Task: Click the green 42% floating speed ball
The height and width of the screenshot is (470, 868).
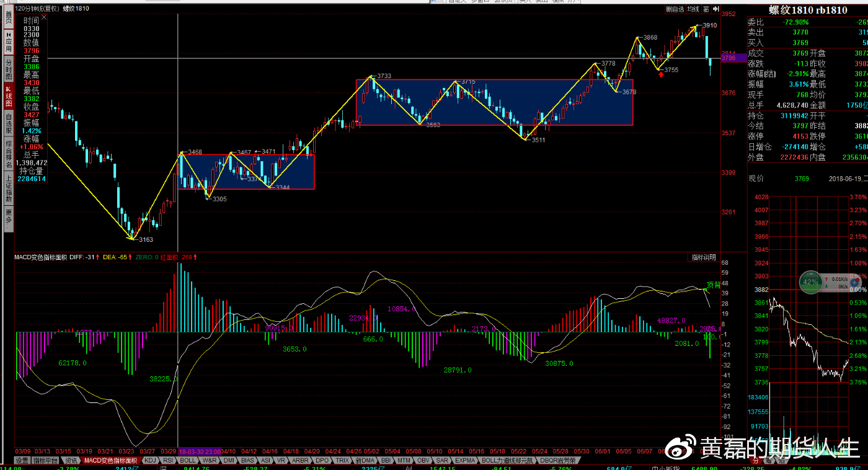Action: tap(810, 282)
